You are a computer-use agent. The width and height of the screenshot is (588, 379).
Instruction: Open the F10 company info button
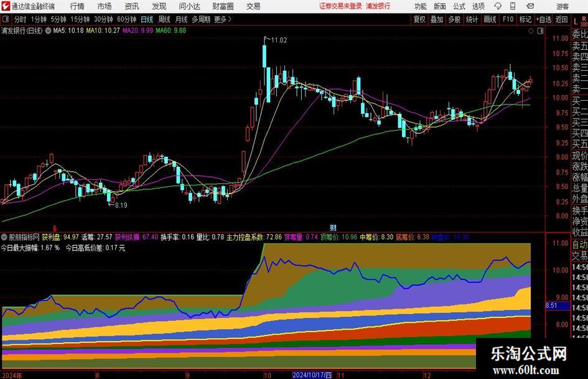(508, 19)
